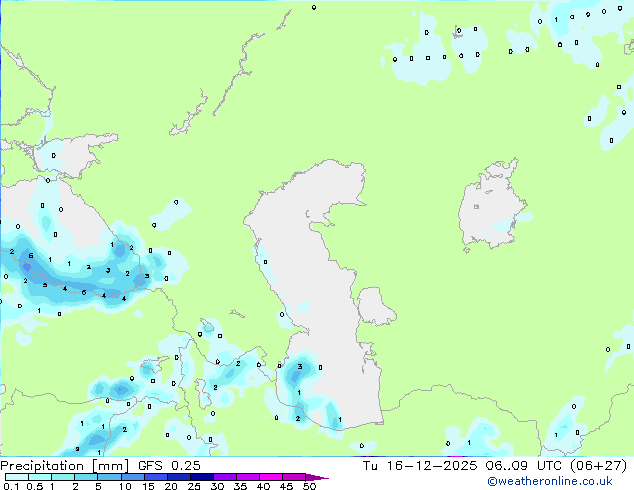The image size is (634, 490).
Task: Click the "GFS 0.25" model label
Action: tap(169, 466)
